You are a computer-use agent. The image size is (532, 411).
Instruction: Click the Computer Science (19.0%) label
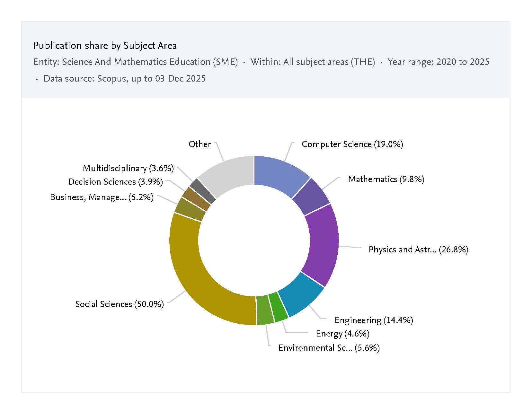pos(352,144)
